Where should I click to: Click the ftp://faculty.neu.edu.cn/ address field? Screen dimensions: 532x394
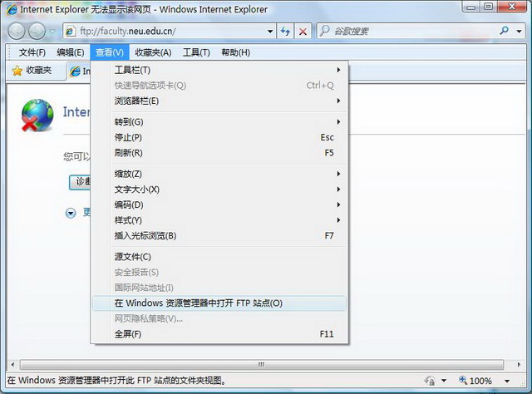point(170,32)
